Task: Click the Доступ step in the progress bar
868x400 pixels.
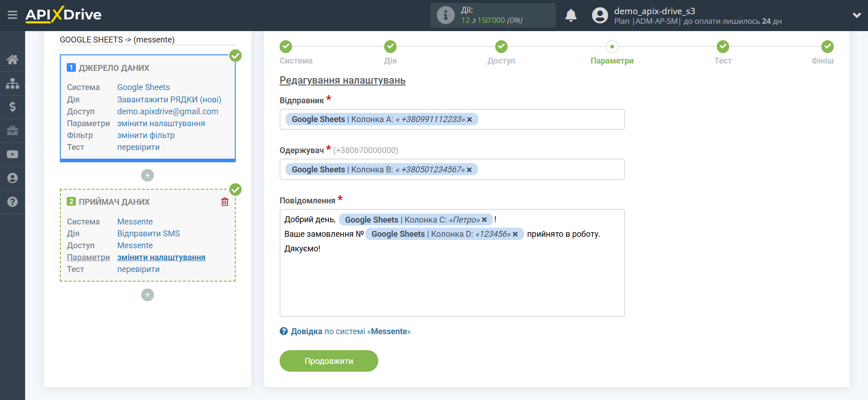Action: pyautogui.click(x=501, y=53)
